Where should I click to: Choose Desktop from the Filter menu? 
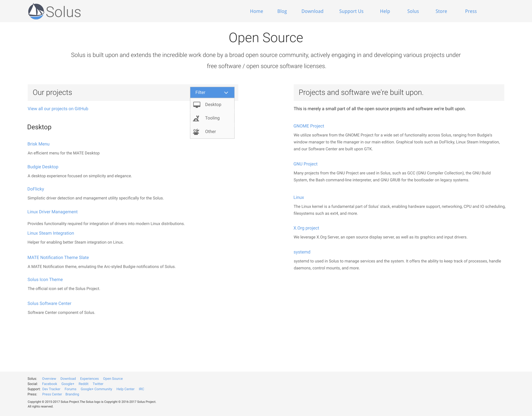[x=212, y=105]
